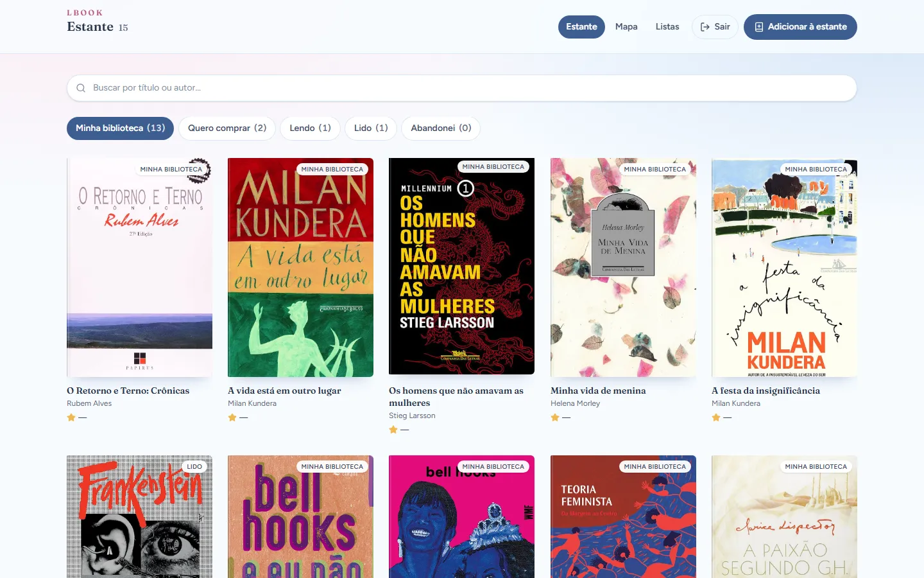Filter by Quero comprar (2)
The height and width of the screenshot is (578, 924).
tap(227, 128)
